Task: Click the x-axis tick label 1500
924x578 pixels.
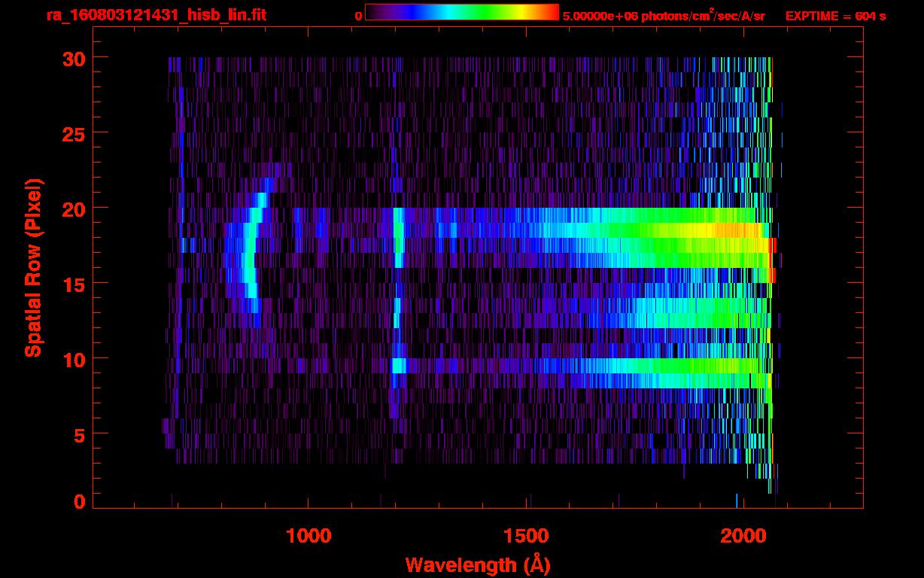Action: click(525, 537)
